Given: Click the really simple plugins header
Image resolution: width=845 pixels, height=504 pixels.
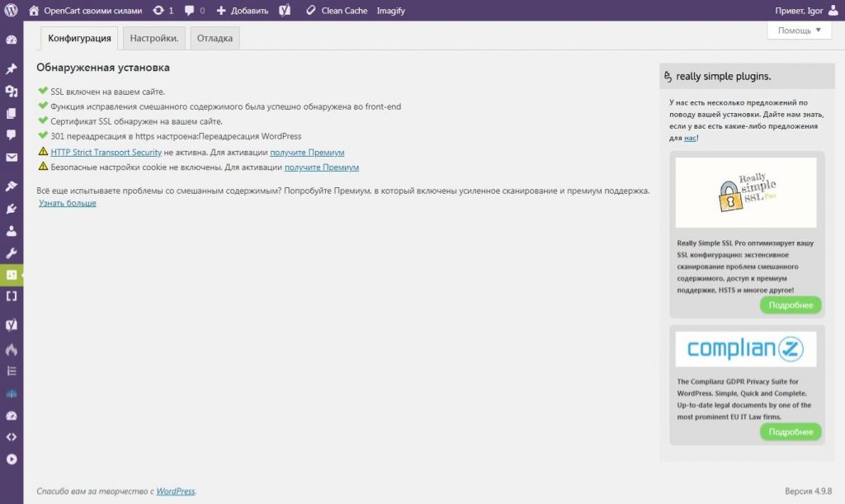Looking at the screenshot, I should point(747,77).
